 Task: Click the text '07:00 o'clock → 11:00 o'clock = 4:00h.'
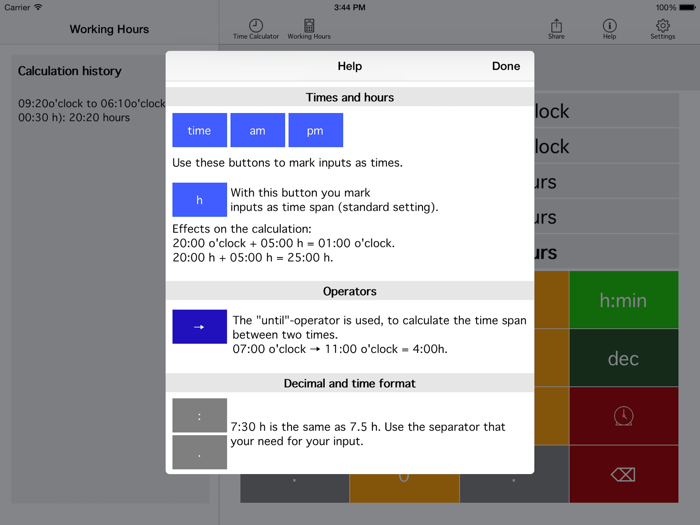[x=340, y=349]
